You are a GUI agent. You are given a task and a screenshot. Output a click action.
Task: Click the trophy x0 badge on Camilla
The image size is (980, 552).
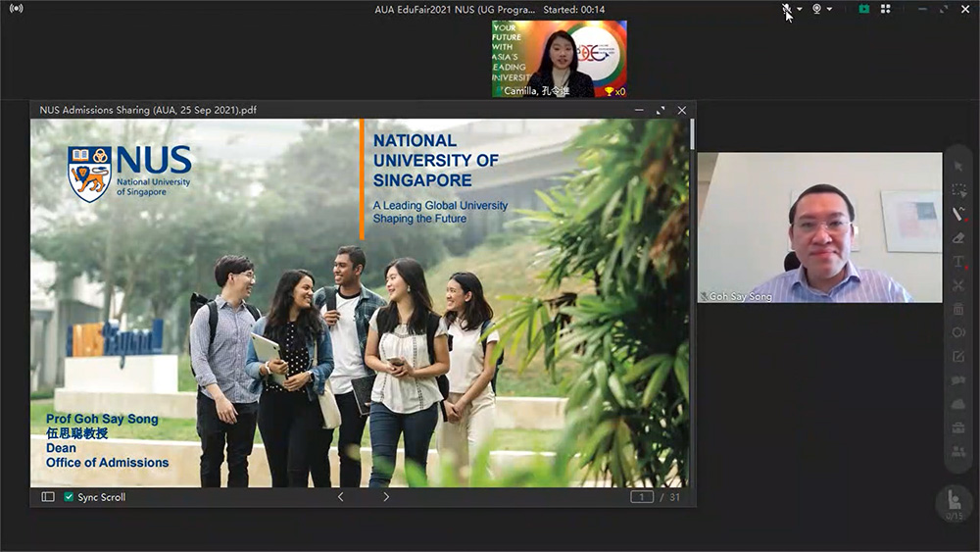pos(614,91)
